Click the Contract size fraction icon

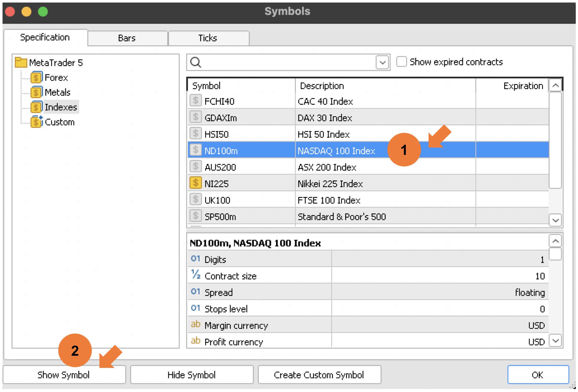[x=195, y=275]
